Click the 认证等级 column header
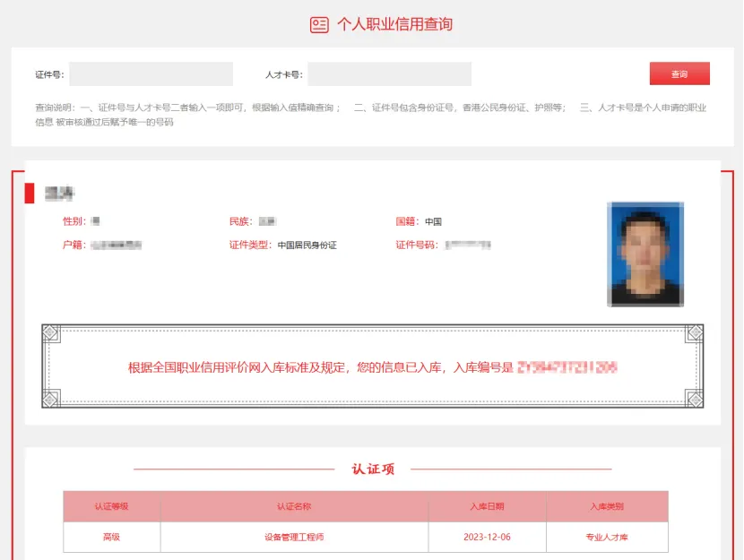Image resolution: width=744 pixels, height=560 pixels. (x=111, y=506)
